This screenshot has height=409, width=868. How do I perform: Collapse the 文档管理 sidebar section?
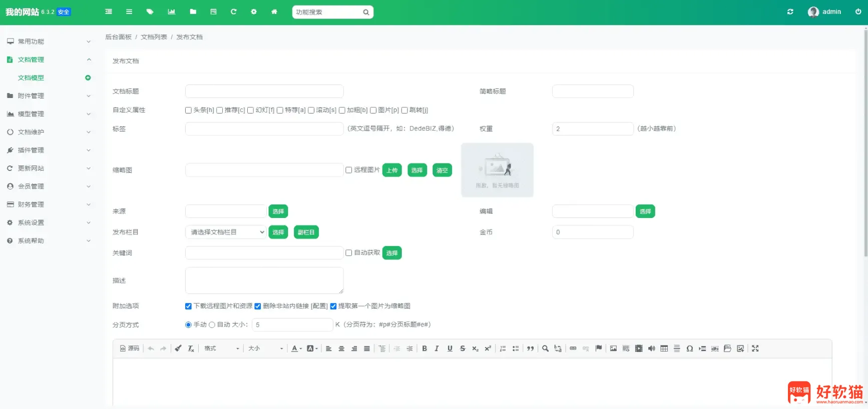point(49,59)
